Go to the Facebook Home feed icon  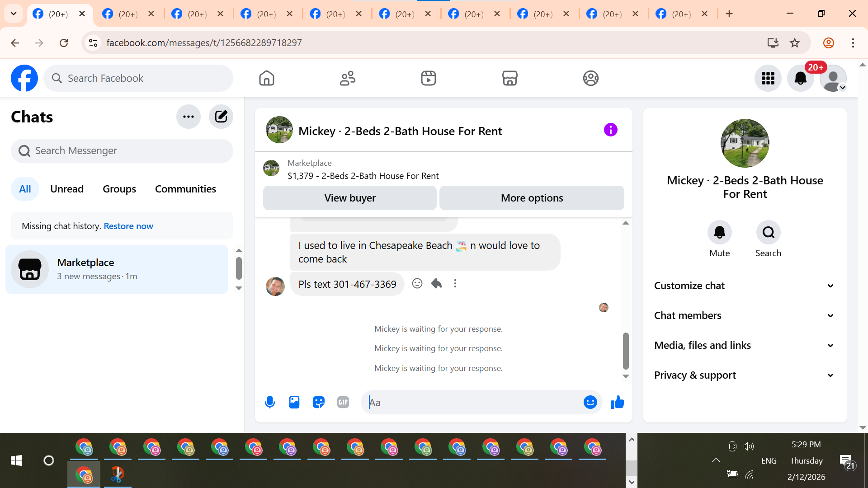pos(267,78)
